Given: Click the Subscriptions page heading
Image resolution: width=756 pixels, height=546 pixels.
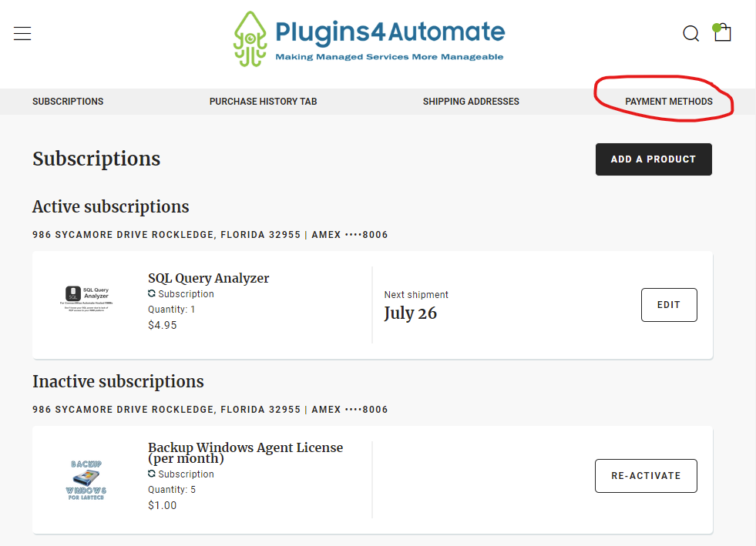Looking at the screenshot, I should point(96,159).
